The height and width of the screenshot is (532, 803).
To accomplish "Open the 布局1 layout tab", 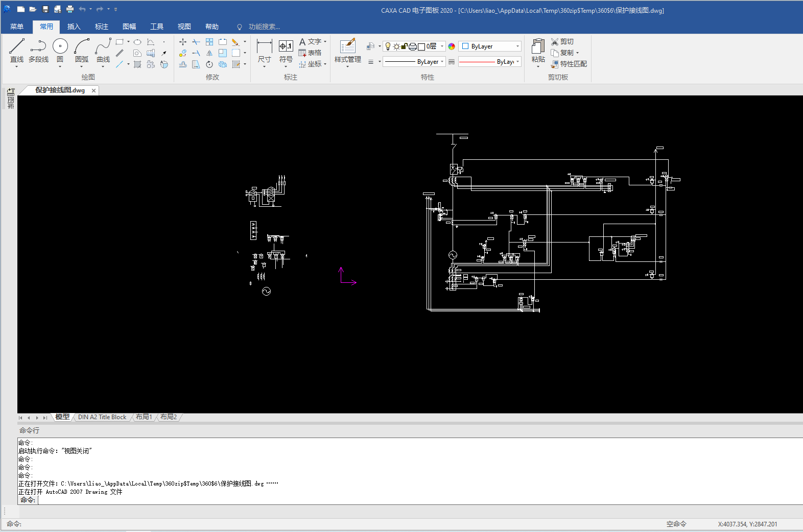I will coord(144,417).
